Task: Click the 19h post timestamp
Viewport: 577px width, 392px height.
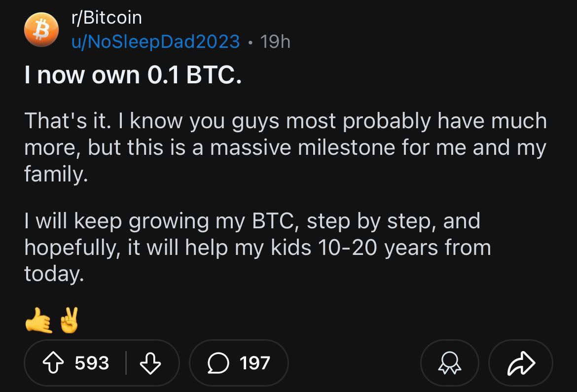Action: (x=275, y=41)
